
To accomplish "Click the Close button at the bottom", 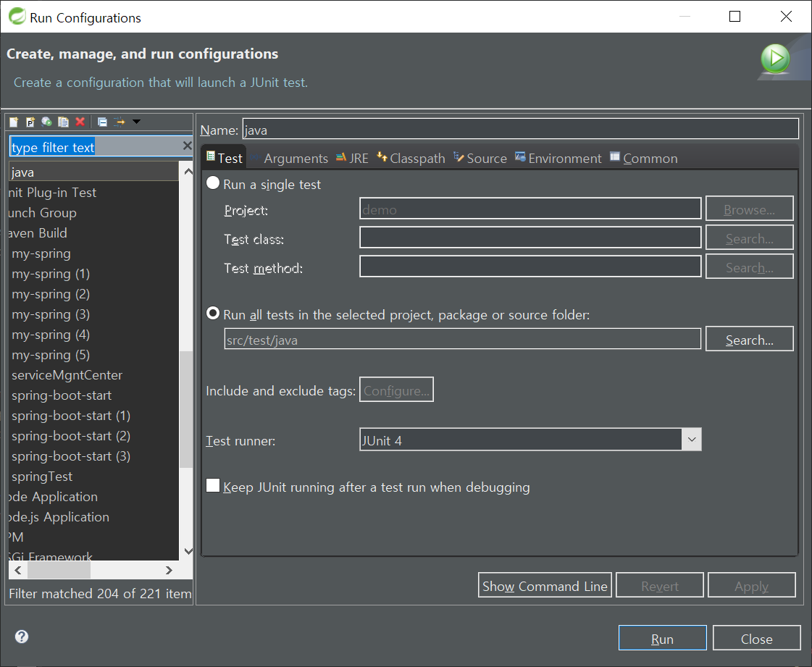I will click(757, 638).
